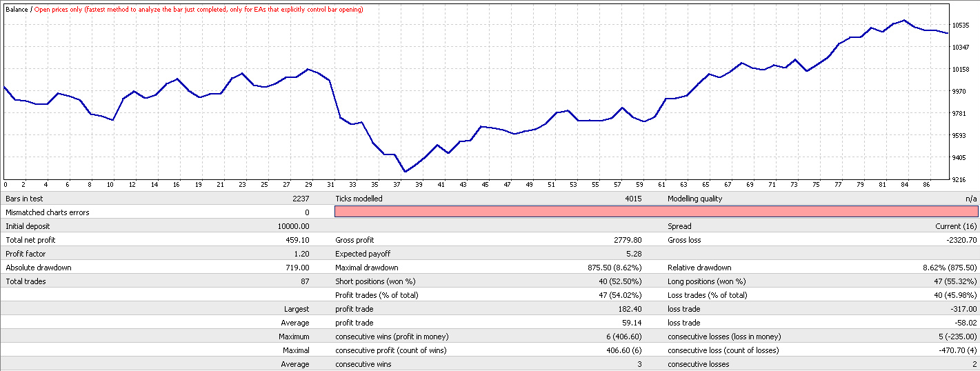Click the Expected payoff label
This screenshot has width=980, height=371.
(363, 254)
